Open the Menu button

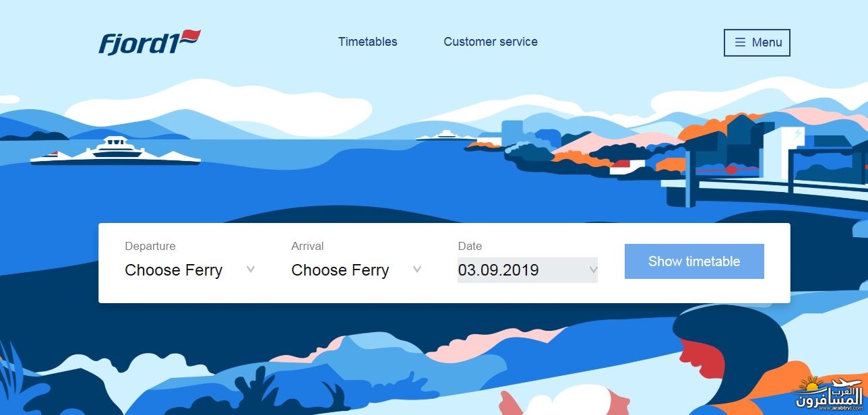pos(757,42)
